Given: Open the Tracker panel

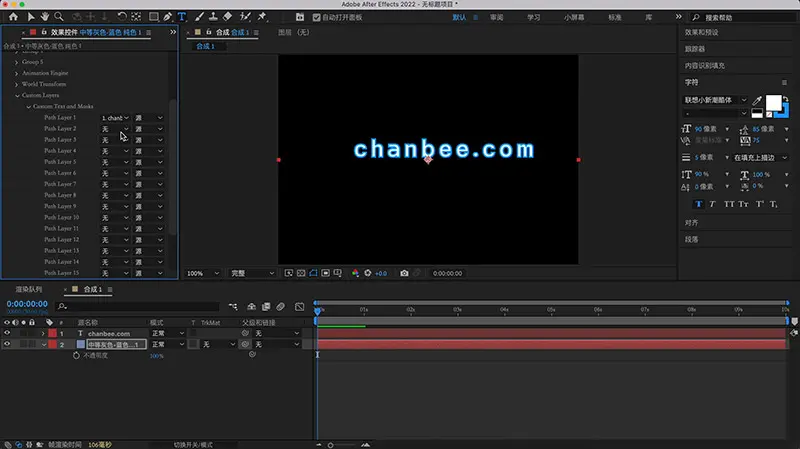Looking at the screenshot, I should click(695, 49).
